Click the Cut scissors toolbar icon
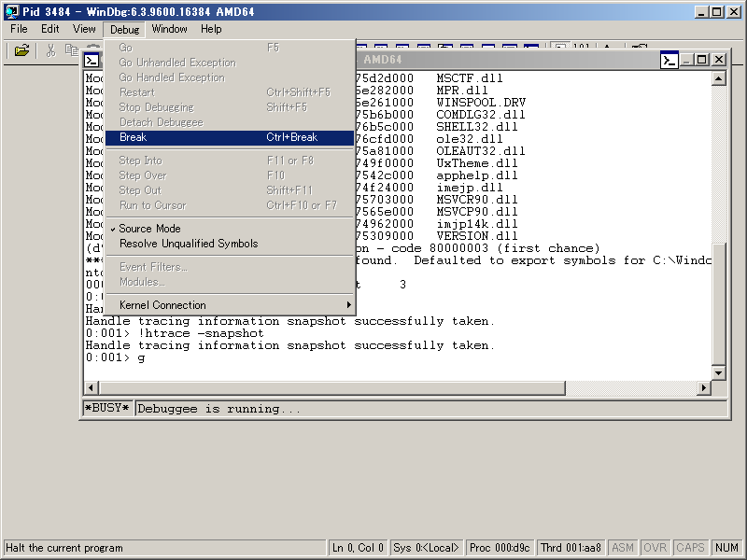 click(x=50, y=50)
